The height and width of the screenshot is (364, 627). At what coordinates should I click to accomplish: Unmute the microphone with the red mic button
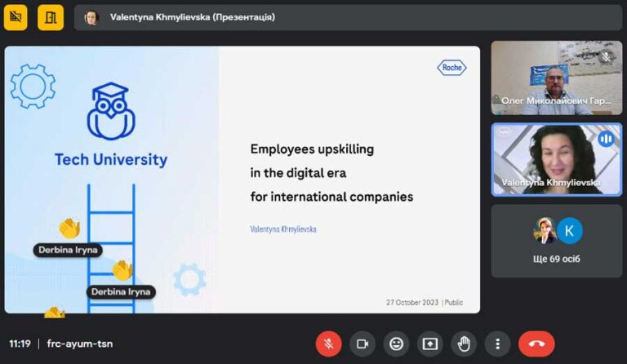click(x=328, y=344)
